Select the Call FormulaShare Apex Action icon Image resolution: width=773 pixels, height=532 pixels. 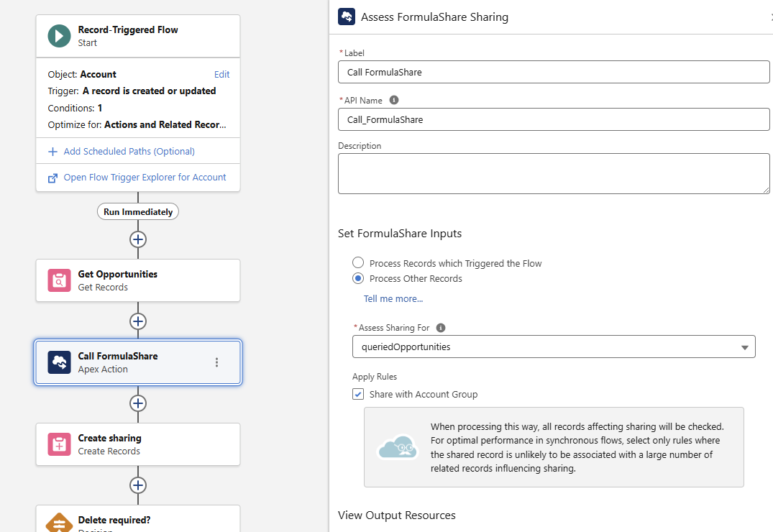pos(58,362)
